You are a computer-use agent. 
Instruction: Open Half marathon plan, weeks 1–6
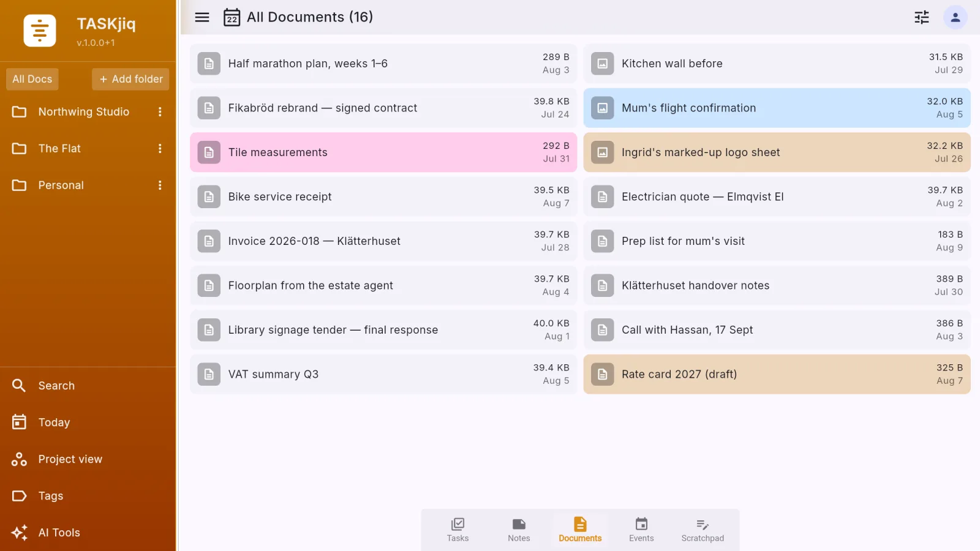click(x=383, y=64)
